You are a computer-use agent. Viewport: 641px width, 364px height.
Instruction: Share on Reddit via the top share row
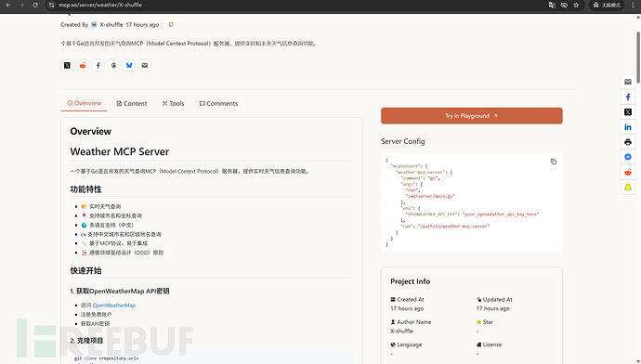point(83,65)
